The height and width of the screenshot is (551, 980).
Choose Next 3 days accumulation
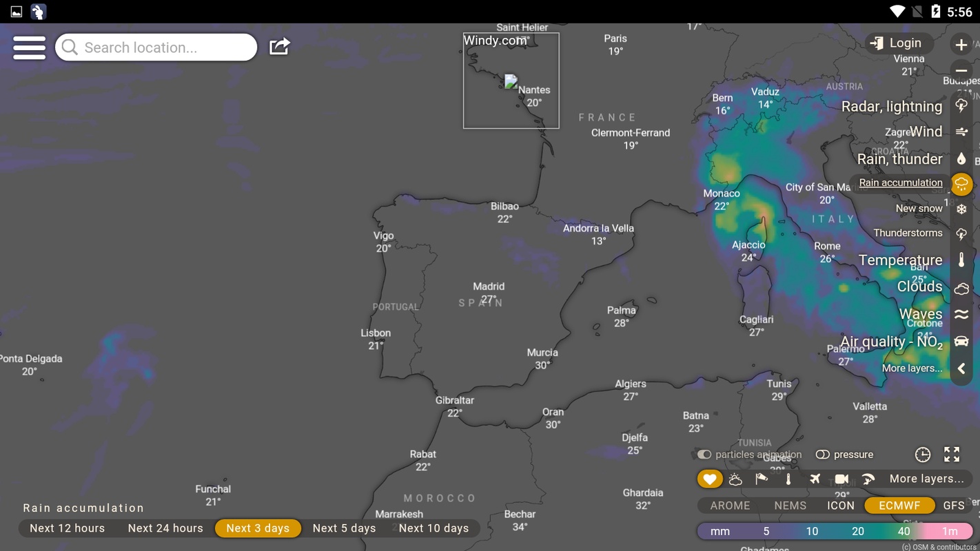tap(258, 528)
